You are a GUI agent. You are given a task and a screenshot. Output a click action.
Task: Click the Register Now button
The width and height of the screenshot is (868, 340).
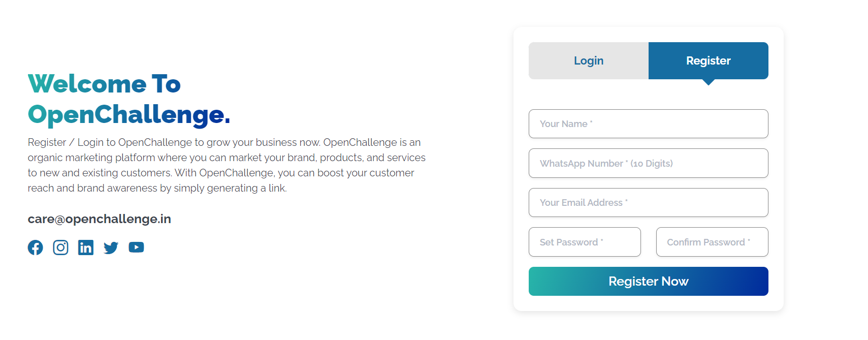click(649, 281)
